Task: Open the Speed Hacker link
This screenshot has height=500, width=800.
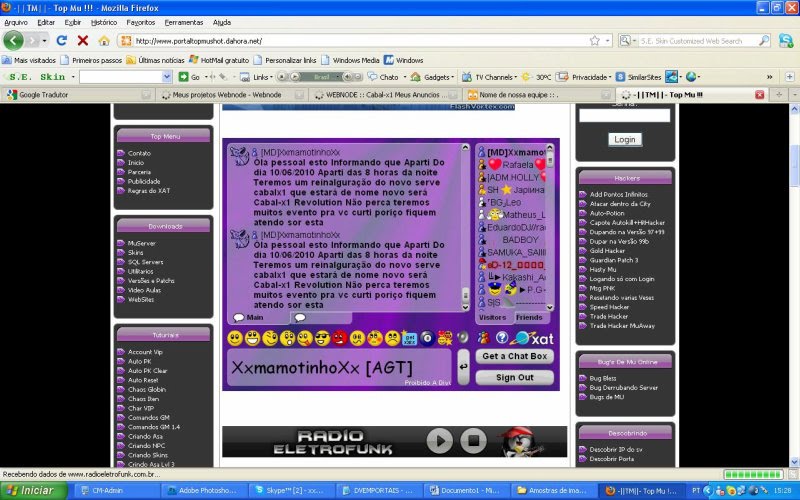Action: (x=609, y=307)
